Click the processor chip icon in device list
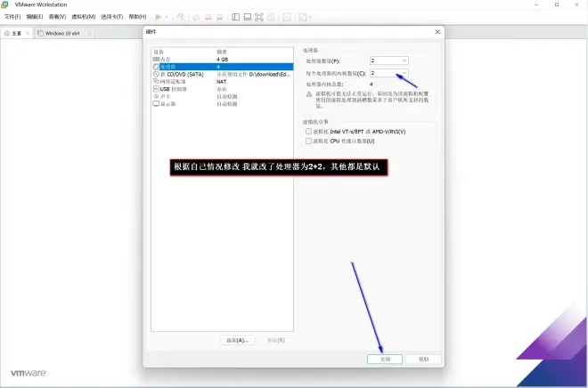The width and height of the screenshot is (588, 388). click(x=156, y=67)
